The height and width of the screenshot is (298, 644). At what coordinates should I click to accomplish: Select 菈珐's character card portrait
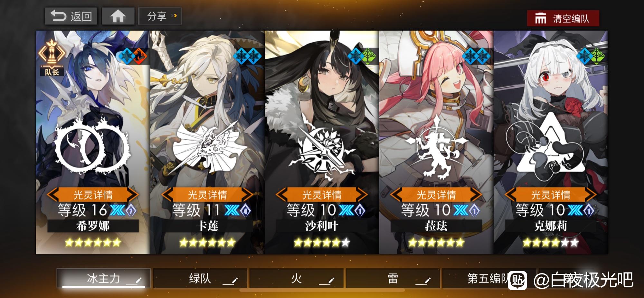point(436,110)
